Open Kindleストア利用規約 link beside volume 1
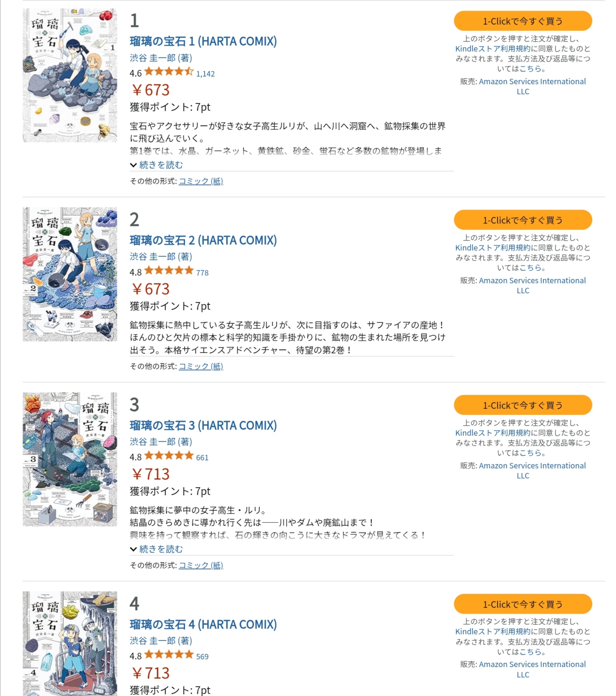Screen dimensions: 616x696 pyautogui.click(x=493, y=49)
